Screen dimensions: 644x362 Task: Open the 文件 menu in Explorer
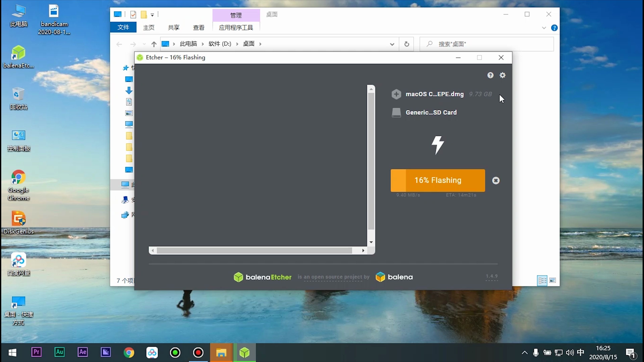pos(123,27)
